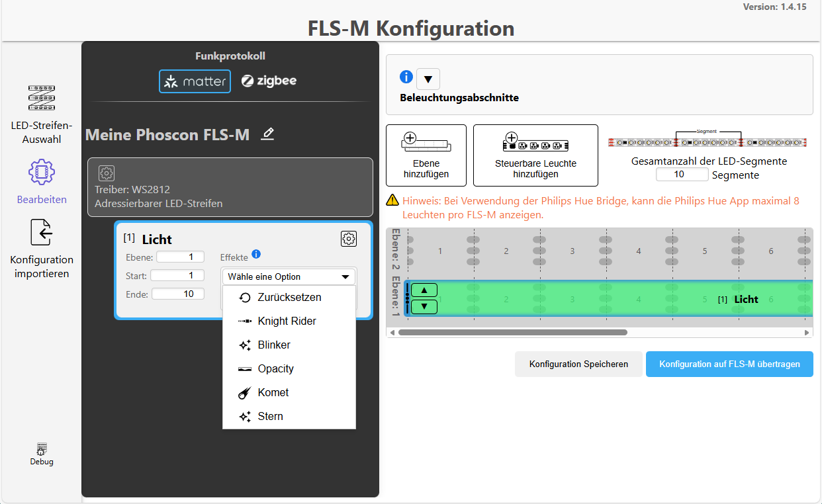Screen dimensions: 822x504
Task: Click Konfiguration Speicheren
Action: pyautogui.click(x=578, y=364)
